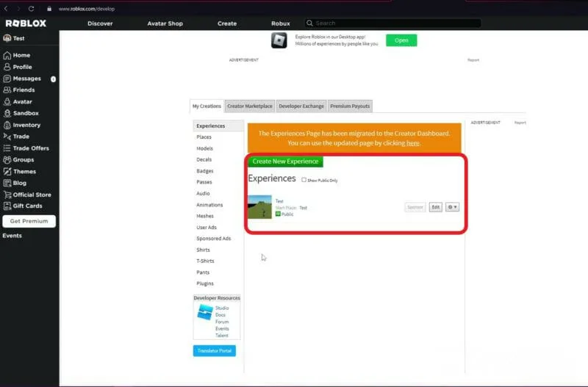Click the browser address bar URL
Screen dimensions: 588x387
(87, 9)
